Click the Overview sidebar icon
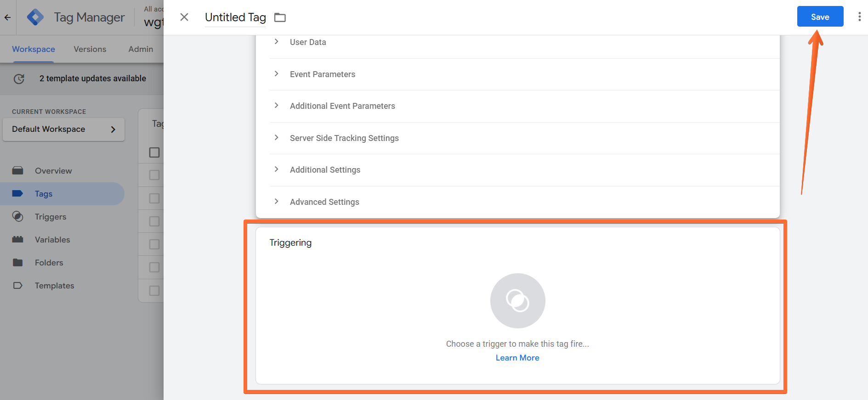Screen dimensions: 868x400 (18, 171)
